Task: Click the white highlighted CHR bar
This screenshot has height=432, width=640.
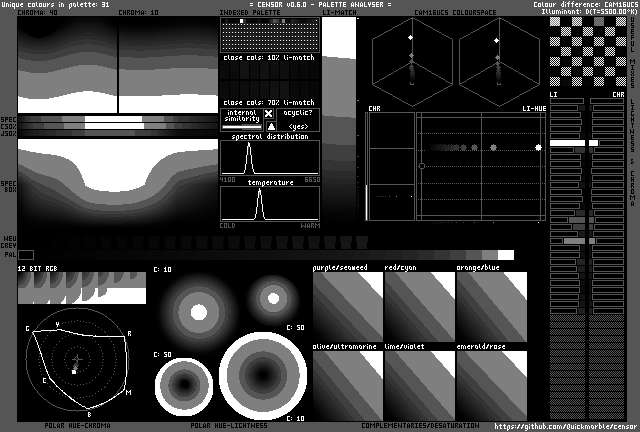Action: [x=593, y=143]
